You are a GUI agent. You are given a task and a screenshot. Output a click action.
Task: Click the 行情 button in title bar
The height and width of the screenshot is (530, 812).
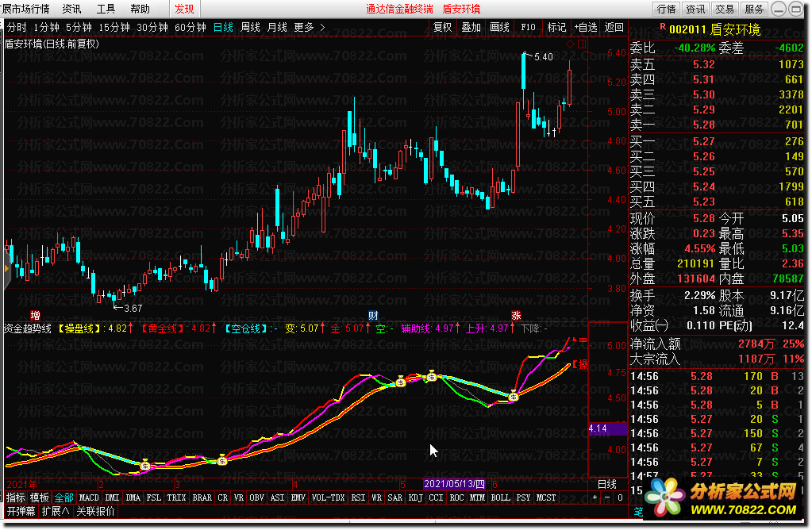666,9
